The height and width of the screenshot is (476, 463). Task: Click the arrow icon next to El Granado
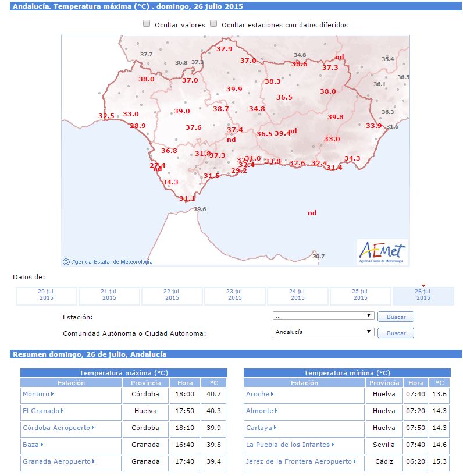coord(62,411)
